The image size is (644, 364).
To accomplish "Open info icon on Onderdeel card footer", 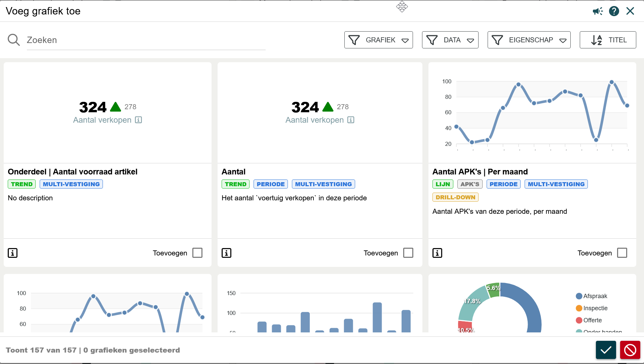I will [x=12, y=253].
